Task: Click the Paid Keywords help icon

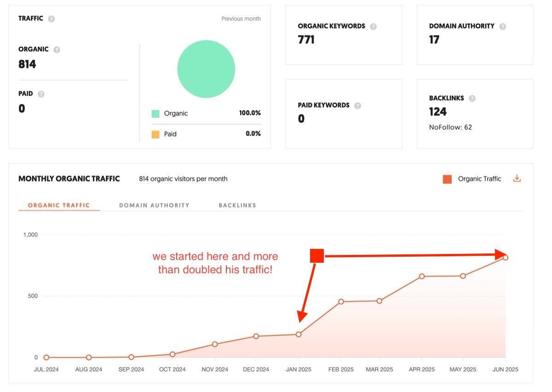Action: click(x=358, y=105)
